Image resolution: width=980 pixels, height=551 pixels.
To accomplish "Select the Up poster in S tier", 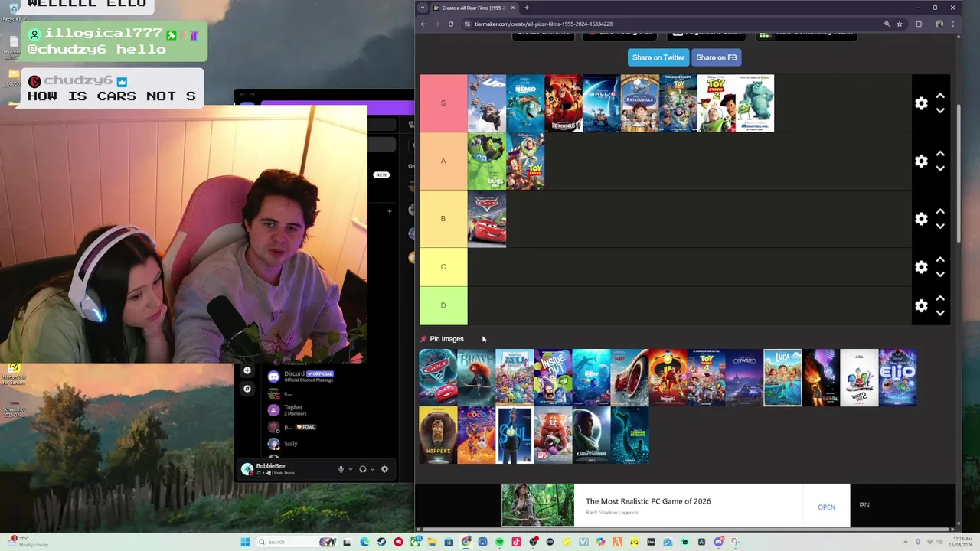I will coord(487,103).
